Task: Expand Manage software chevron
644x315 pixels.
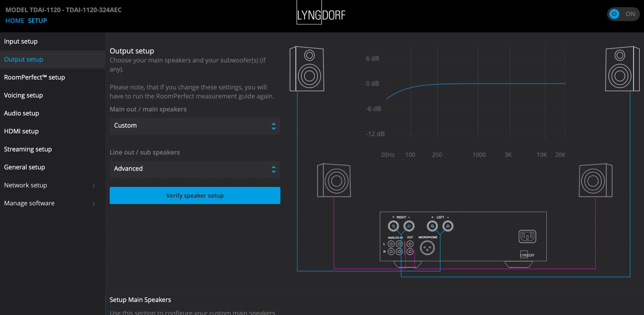Action: [94, 204]
